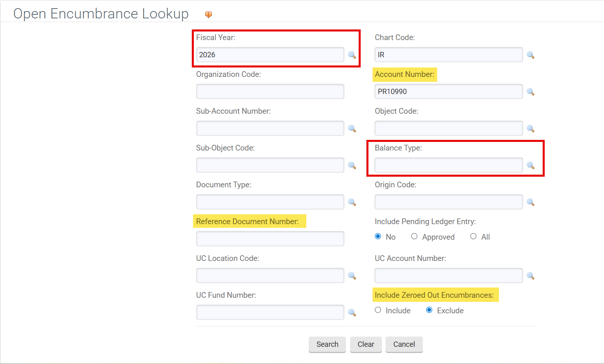This screenshot has height=364, width=604.
Task: Open the UC Fund Number lookup icon
Action: [x=352, y=312]
